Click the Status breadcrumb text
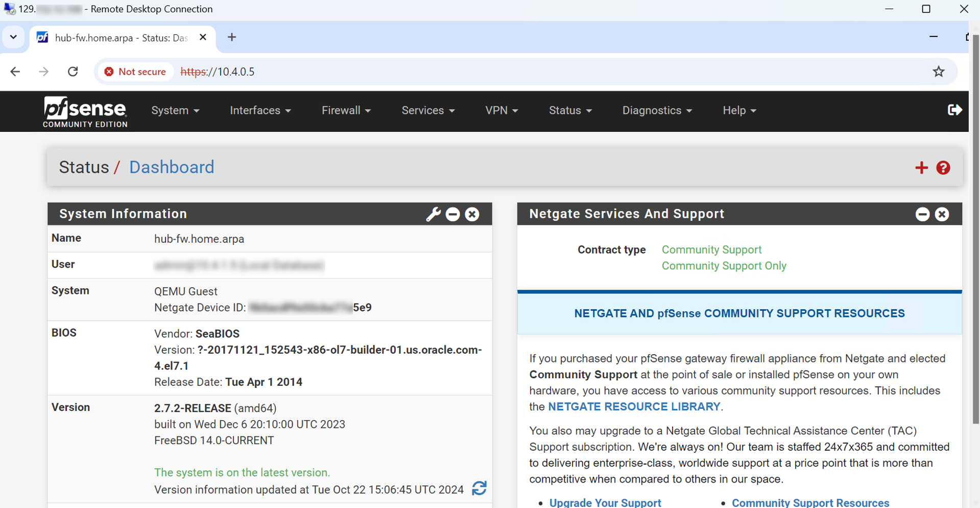The width and height of the screenshot is (980, 508). click(84, 167)
